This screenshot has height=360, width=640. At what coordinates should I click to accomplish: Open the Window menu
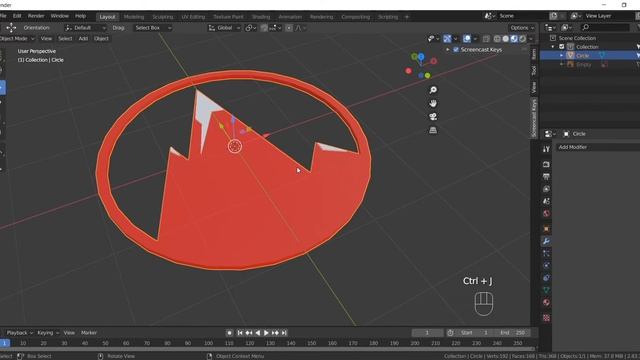coord(60,16)
